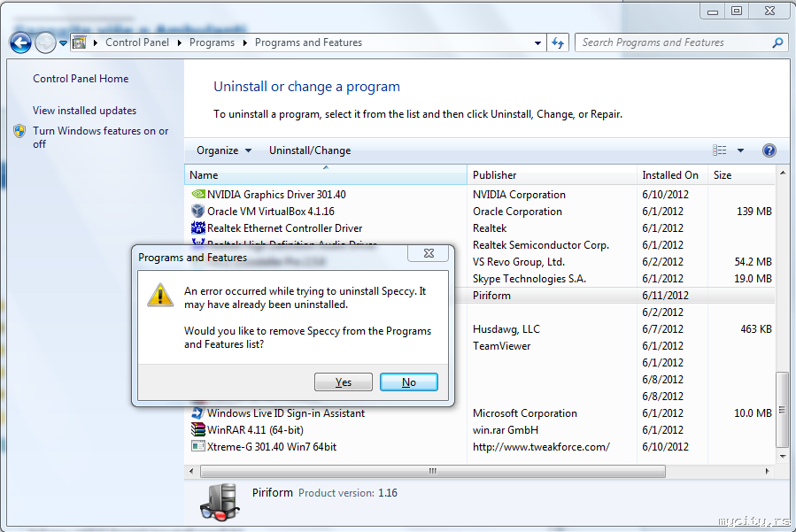
Task: Open the Organize menu
Action: click(x=224, y=150)
